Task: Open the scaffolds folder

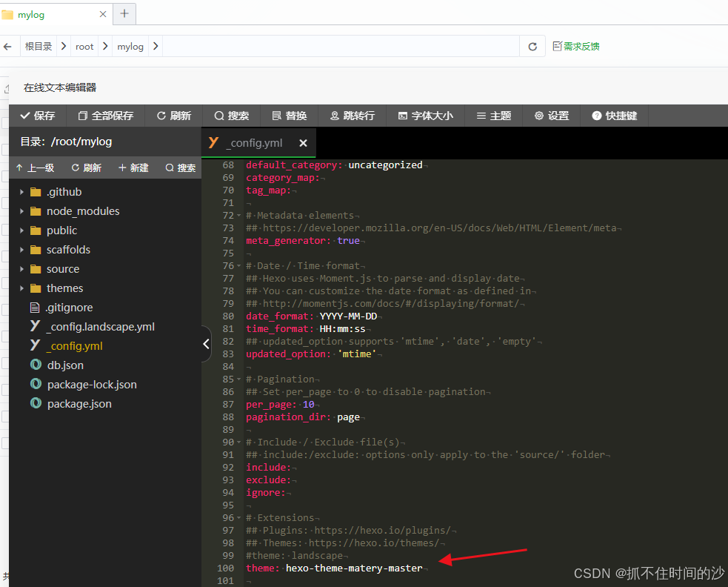Action: point(68,250)
